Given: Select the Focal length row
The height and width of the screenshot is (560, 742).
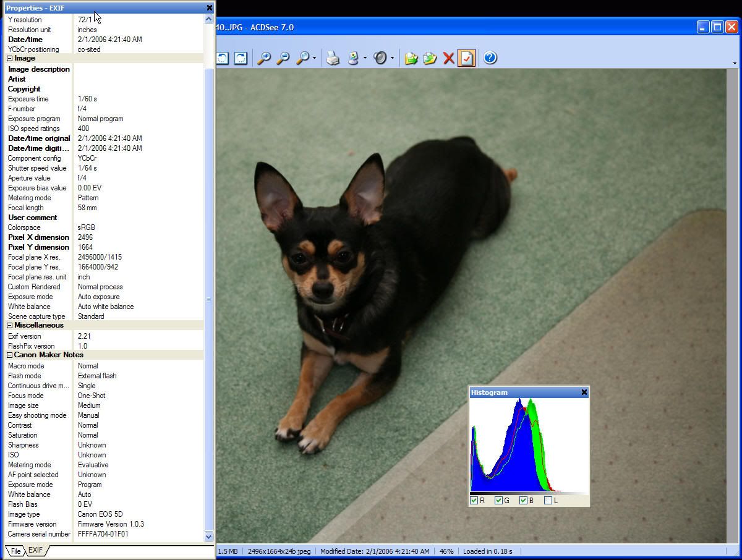Looking at the screenshot, I should coord(104,208).
